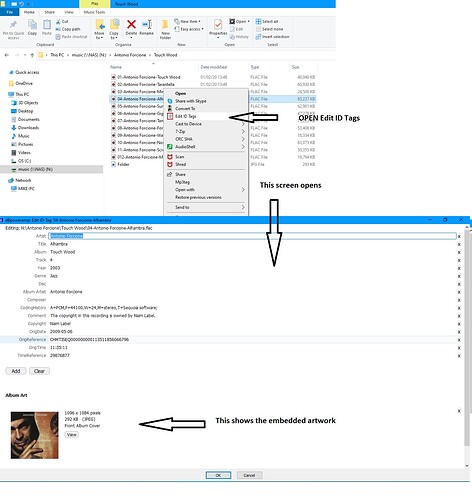This screenshot has height=500, width=472.
Task: Select OS (C:) drive in navigation pane
Action: click(x=24, y=161)
